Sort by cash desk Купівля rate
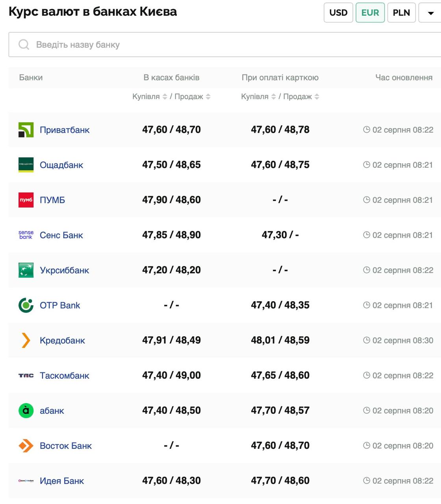441x504 pixels. (x=165, y=96)
